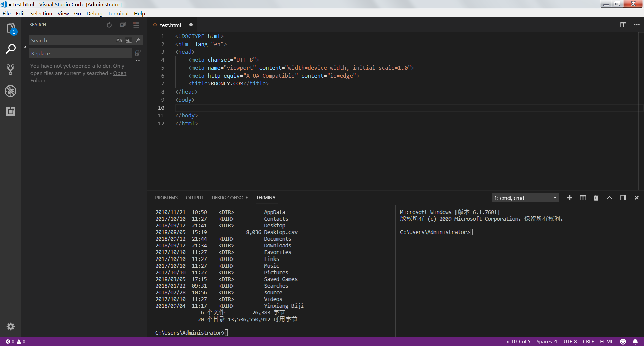Toggle Match Whole Word in search
Image resolution: width=644 pixels, height=346 pixels.
pos(129,40)
